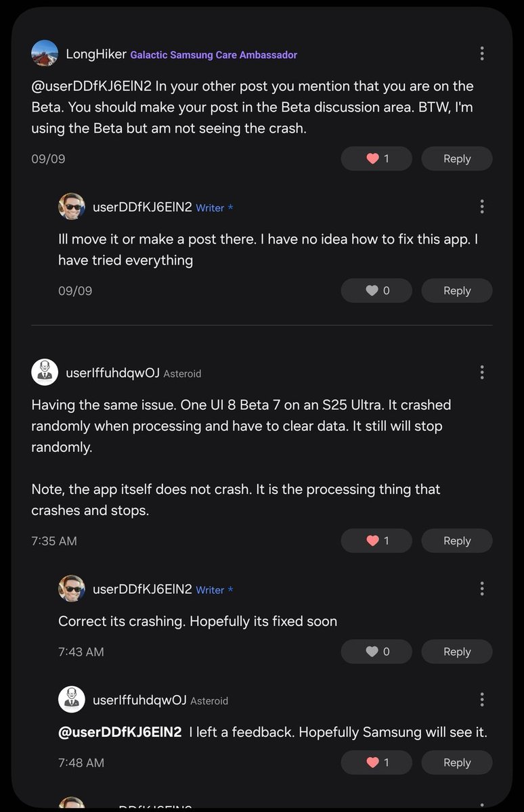
Task: Reply to 'Correct its crashing' comment
Action: pyautogui.click(x=457, y=652)
